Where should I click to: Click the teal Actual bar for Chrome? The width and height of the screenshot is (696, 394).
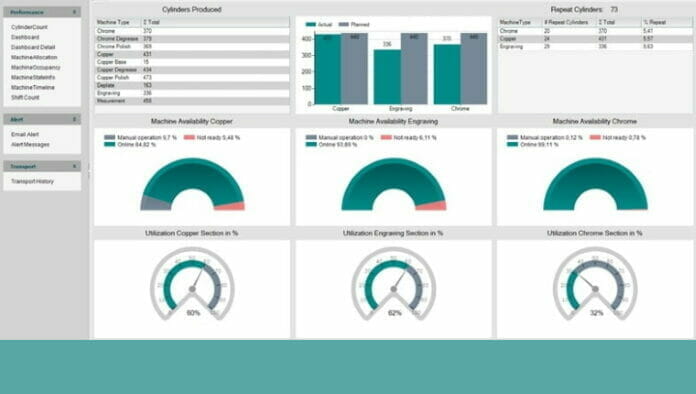pyautogui.click(x=447, y=74)
